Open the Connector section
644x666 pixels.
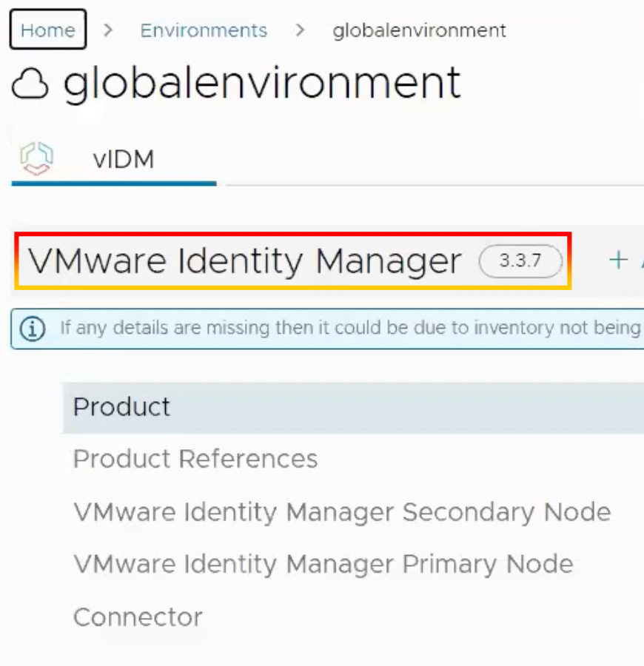click(x=138, y=617)
